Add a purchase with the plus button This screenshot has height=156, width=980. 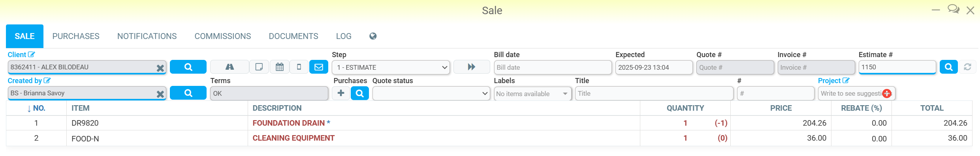pos(341,93)
